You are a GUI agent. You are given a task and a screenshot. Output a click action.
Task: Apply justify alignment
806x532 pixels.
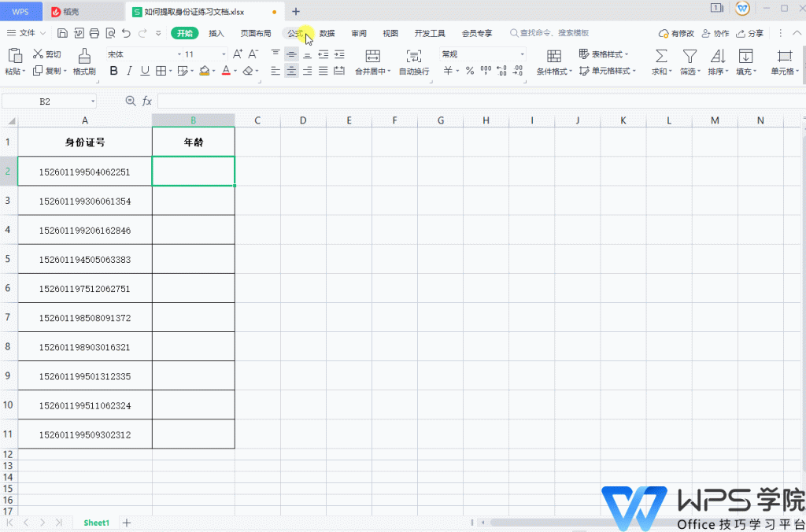[x=324, y=71]
